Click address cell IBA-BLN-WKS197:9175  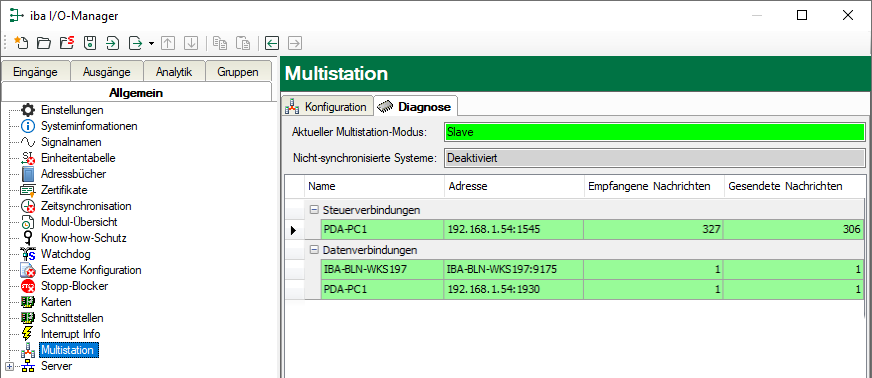click(x=514, y=270)
